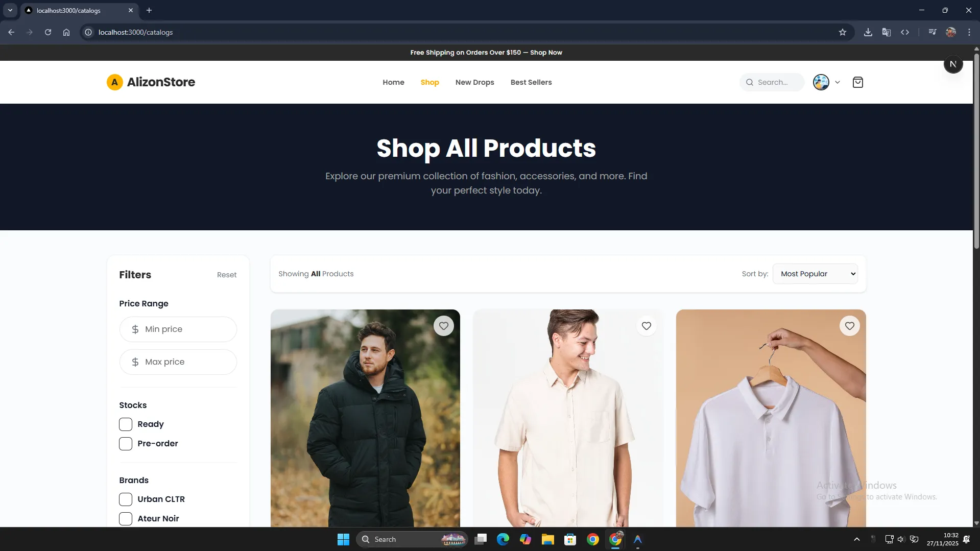Click the page vertical scrollbar
The height and width of the screenshot is (551, 980).
point(976,153)
